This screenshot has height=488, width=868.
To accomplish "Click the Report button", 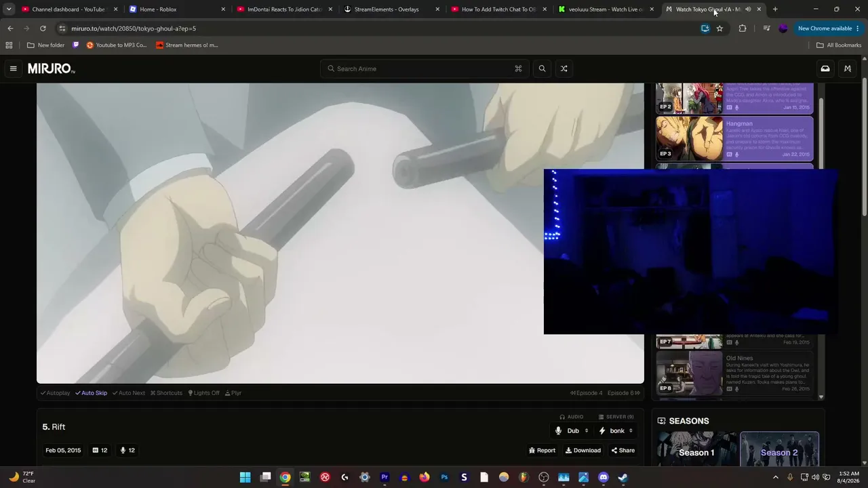I will coord(542,450).
